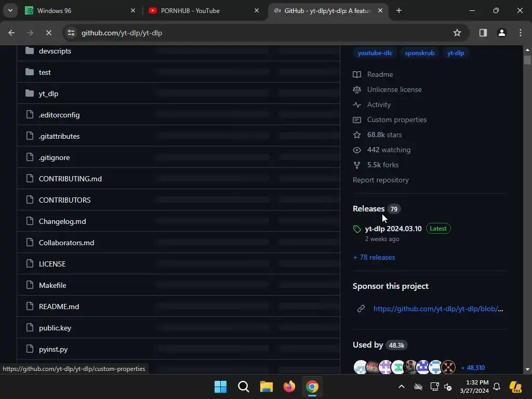Click the star icon beside 68.8k stars
532x399 pixels.
[357, 135]
